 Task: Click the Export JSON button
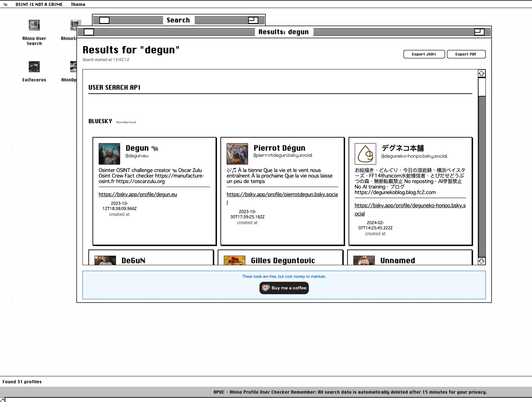[424, 54]
